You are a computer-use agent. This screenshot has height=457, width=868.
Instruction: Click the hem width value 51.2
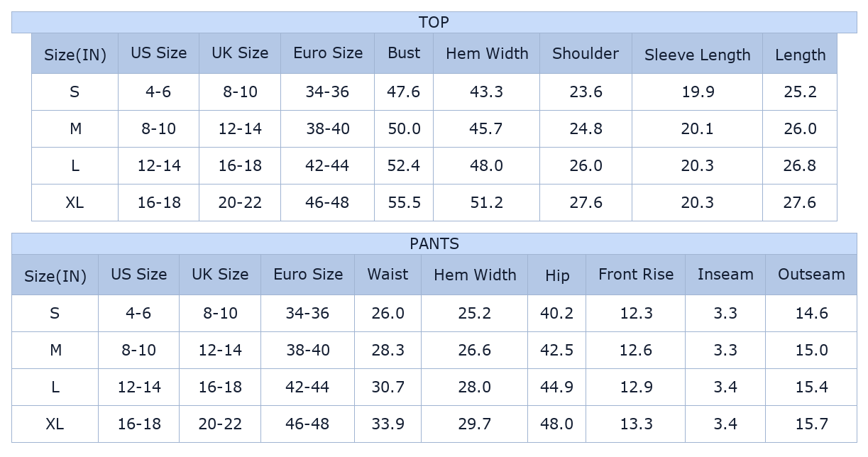[x=486, y=202]
